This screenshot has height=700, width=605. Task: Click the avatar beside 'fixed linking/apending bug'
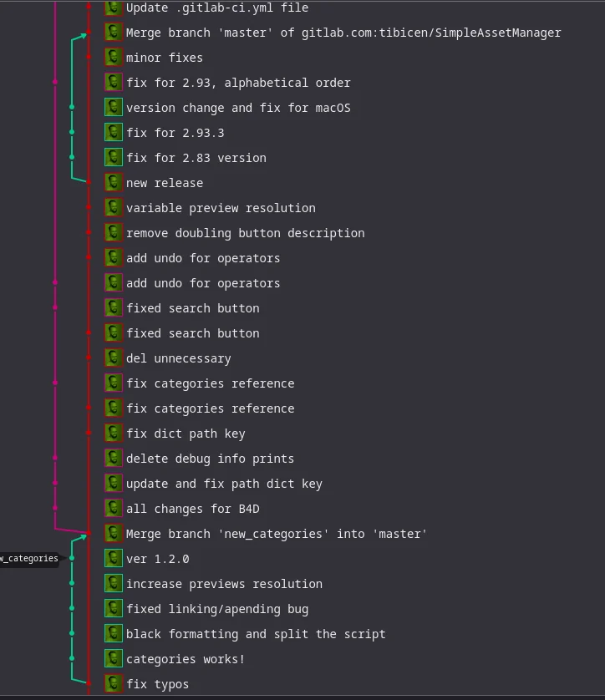tap(114, 608)
